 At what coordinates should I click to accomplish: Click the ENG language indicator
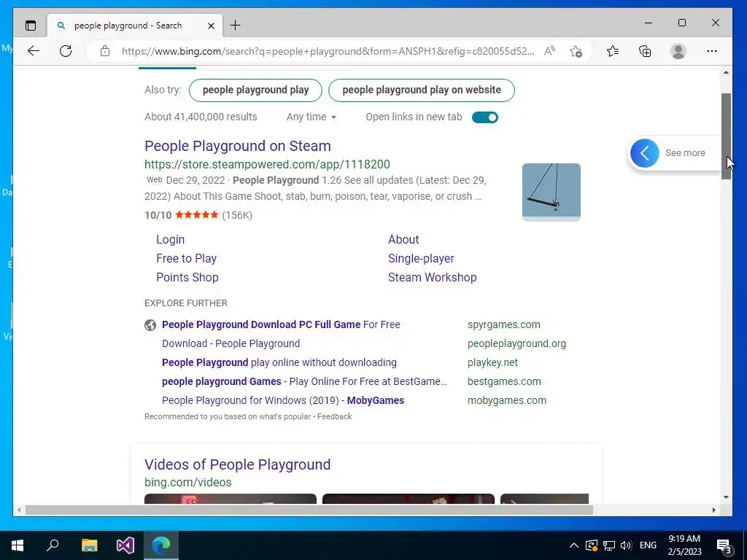click(648, 545)
